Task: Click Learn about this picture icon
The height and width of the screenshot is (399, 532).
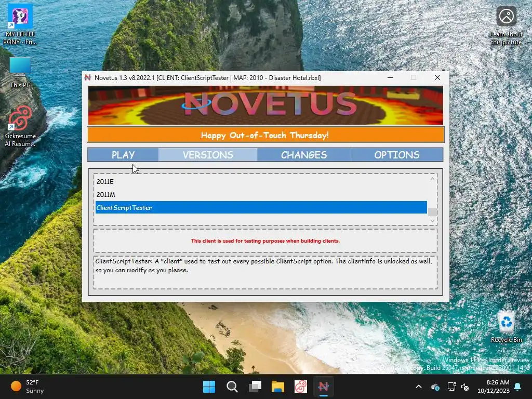Action: point(506,25)
